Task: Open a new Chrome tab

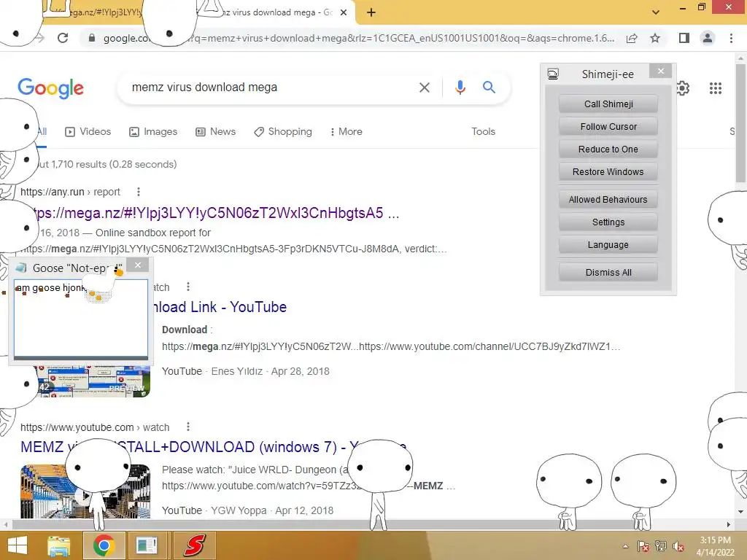Action: pyautogui.click(x=371, y=13)
